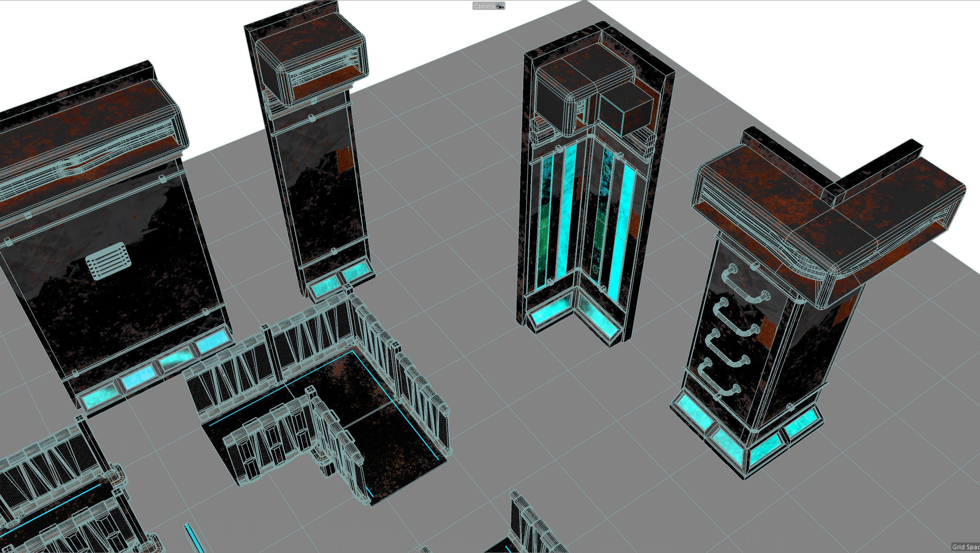Screen dimensions: 980x553
Task: Click the film camera icon
Action: (x=500, y=6)
